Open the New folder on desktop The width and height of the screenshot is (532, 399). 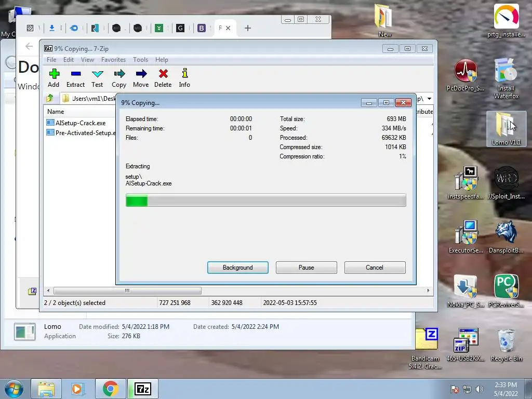pos(385,20)
